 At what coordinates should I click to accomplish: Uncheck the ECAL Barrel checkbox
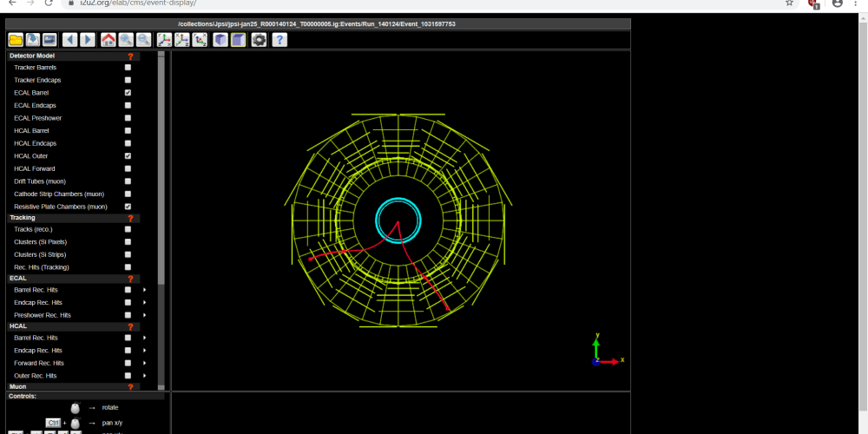(128, 93)
